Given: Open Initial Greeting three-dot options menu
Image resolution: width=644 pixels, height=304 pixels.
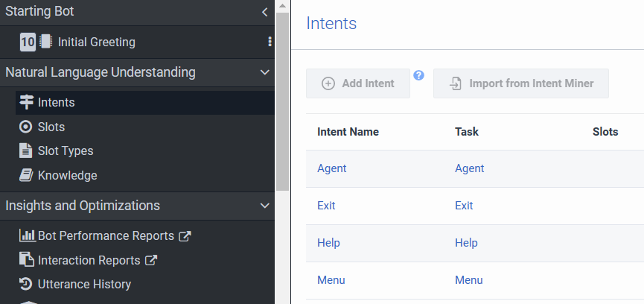Looking at the screenshot, I should pos(270,42).
